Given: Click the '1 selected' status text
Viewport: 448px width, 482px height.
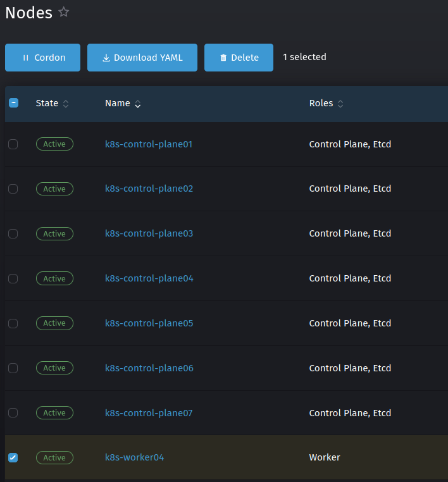Looking at the screenshot, I should point(305,57).
